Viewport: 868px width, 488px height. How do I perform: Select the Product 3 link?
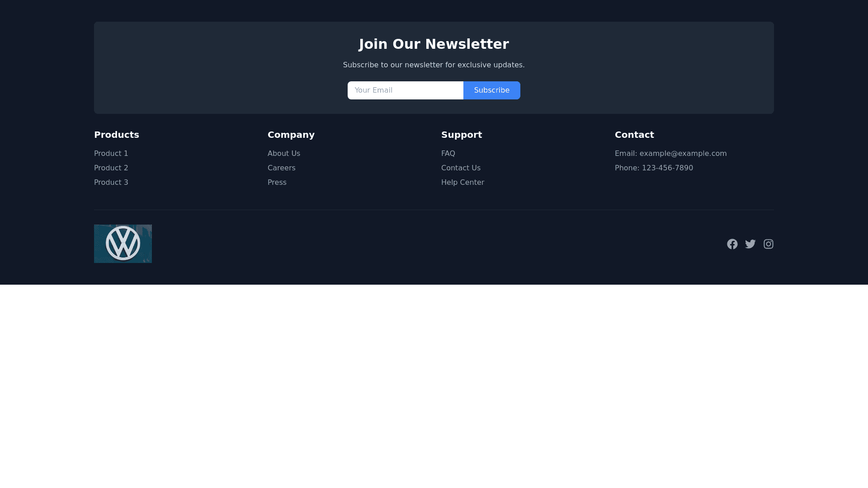coord(111,183)
